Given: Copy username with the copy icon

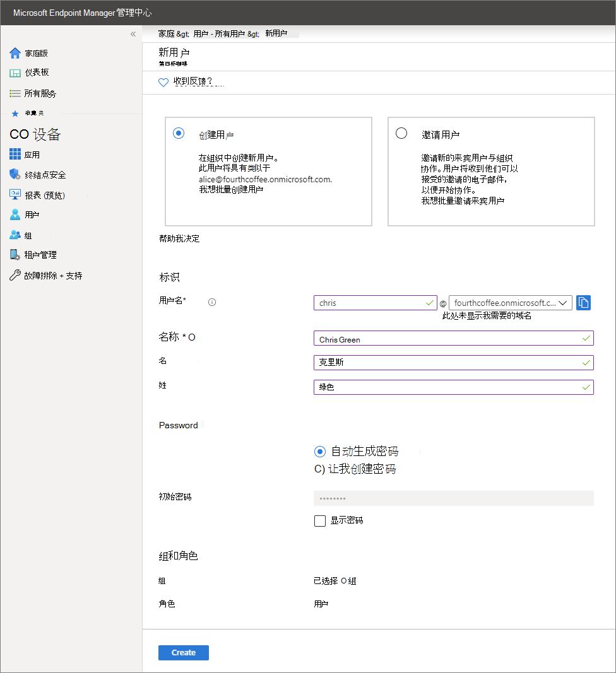Looking at the screenshot, I should click(583, 303).
